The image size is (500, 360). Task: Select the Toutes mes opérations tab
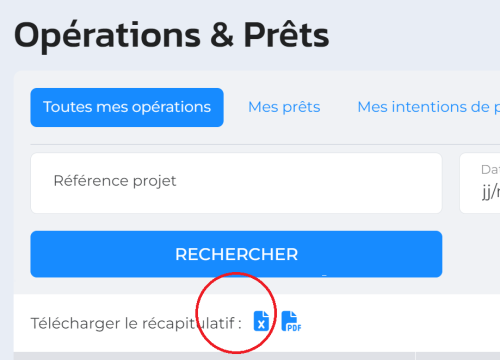pos(127,107)
